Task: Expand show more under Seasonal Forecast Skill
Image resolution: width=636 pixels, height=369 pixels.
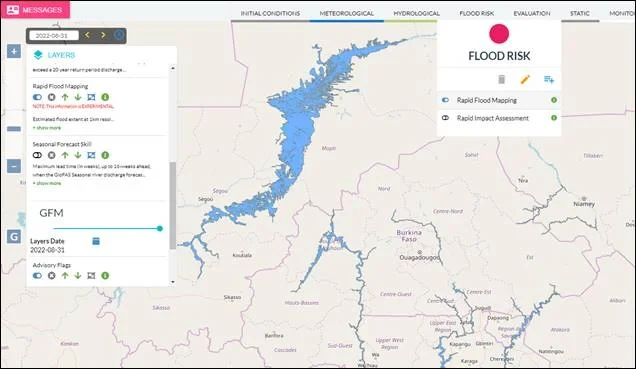Action: point(47,183)
